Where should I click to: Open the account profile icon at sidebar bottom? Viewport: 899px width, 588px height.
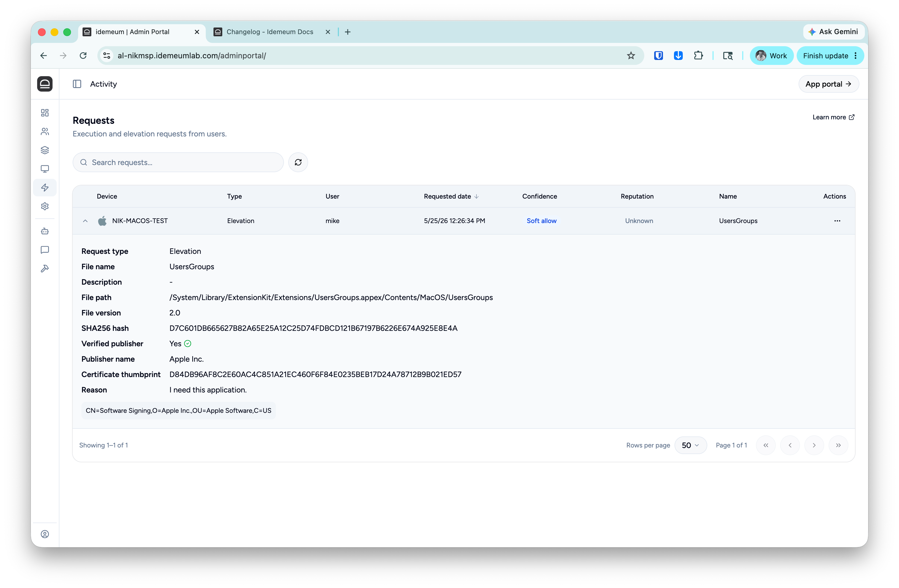point(45,534)
